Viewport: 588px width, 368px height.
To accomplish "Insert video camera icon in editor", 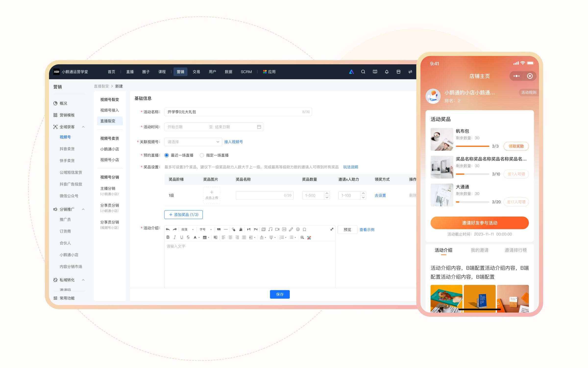I will pyautogui.click(x=277, y=229).
